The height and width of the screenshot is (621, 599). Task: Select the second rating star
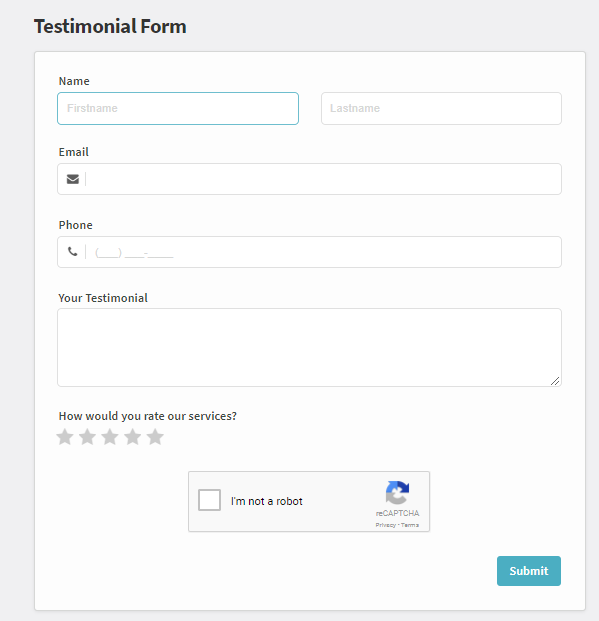pos(88,437)
